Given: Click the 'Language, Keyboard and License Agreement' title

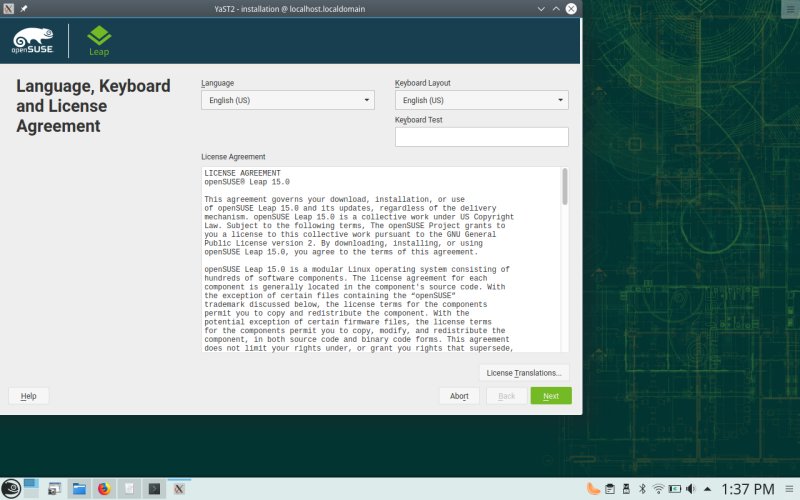Looking at the screenshot, I should (x=93, y=106).
